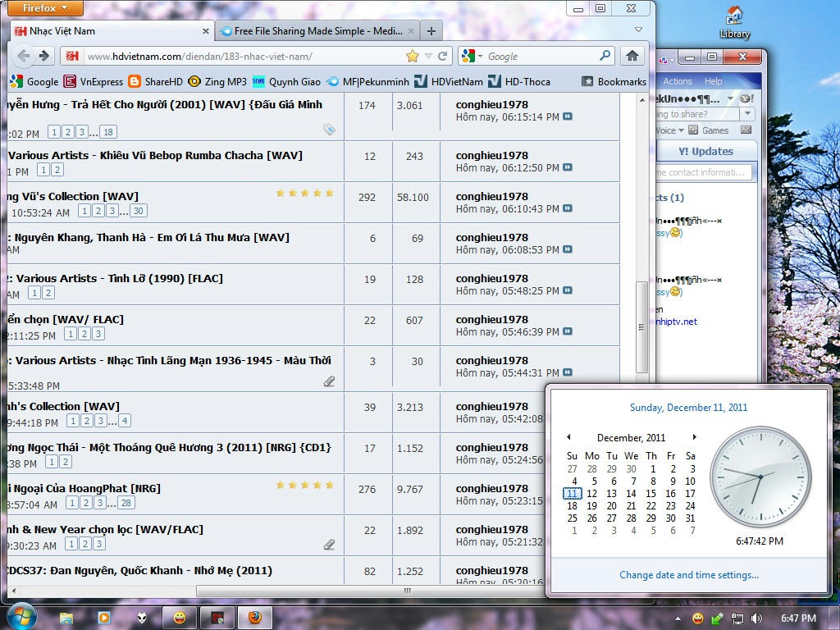Bookmark this page with the star icon
This screenshot has width=840, height=630.
pos(412,56)
